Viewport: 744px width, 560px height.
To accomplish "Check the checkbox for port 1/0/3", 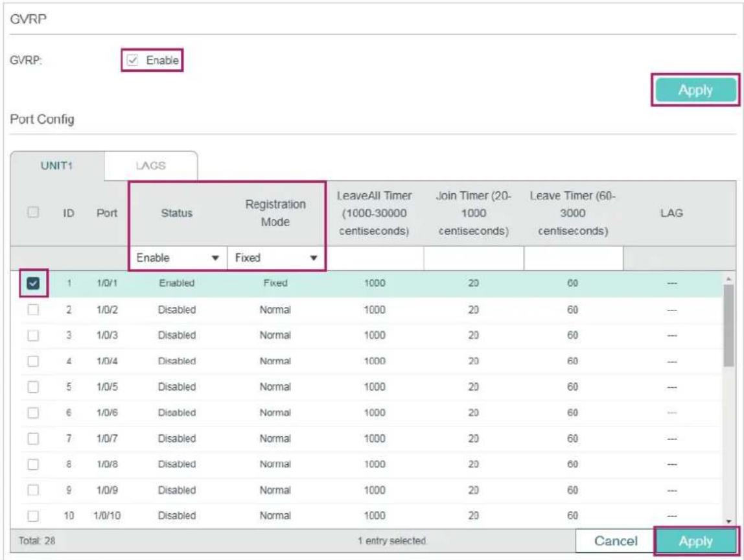I will click(33, 336).
